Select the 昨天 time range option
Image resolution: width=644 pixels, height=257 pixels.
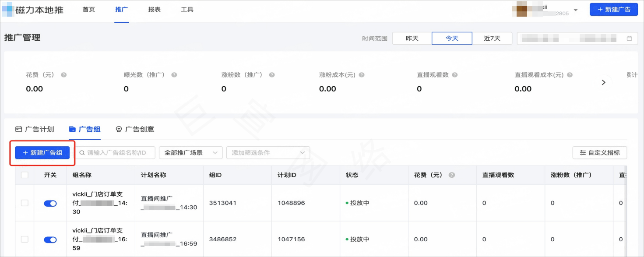tap(412, 38)
